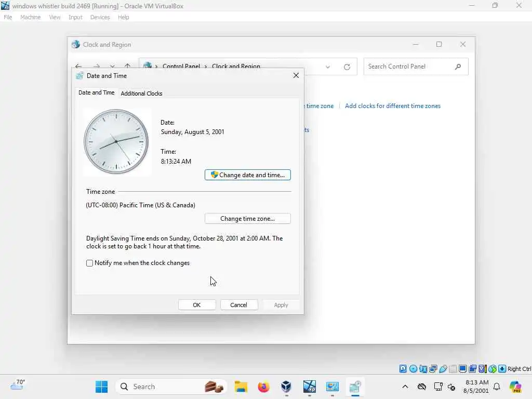This screenshot has height=399, width=532.
Task: Click the VirtualBox shared folders status icon
Action: (x=453, y=369)
